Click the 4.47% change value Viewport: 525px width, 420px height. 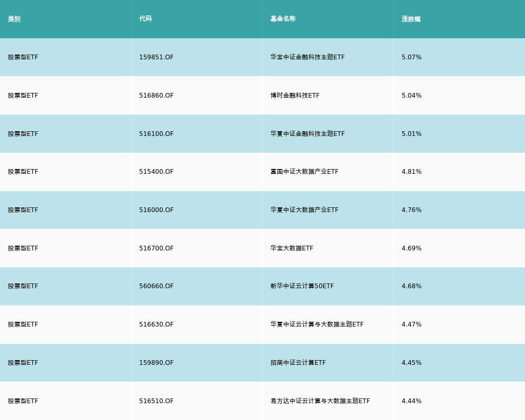tap(412, 324)
